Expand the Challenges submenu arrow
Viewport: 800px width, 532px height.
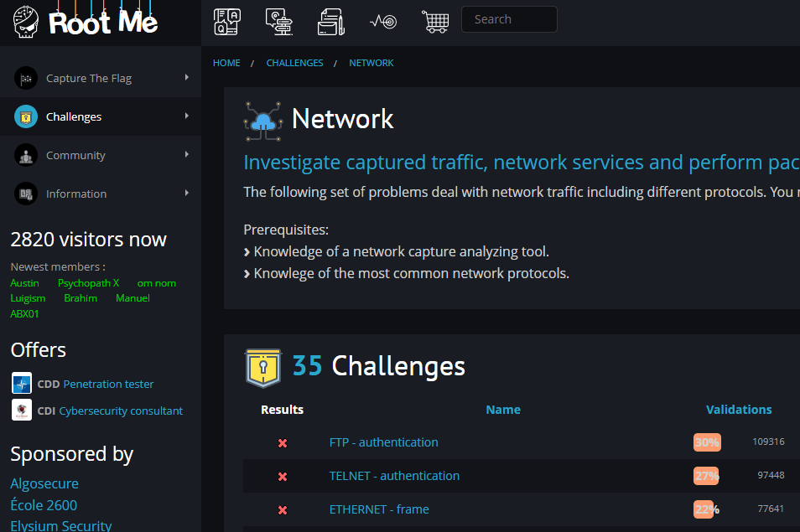click(187, 116)
